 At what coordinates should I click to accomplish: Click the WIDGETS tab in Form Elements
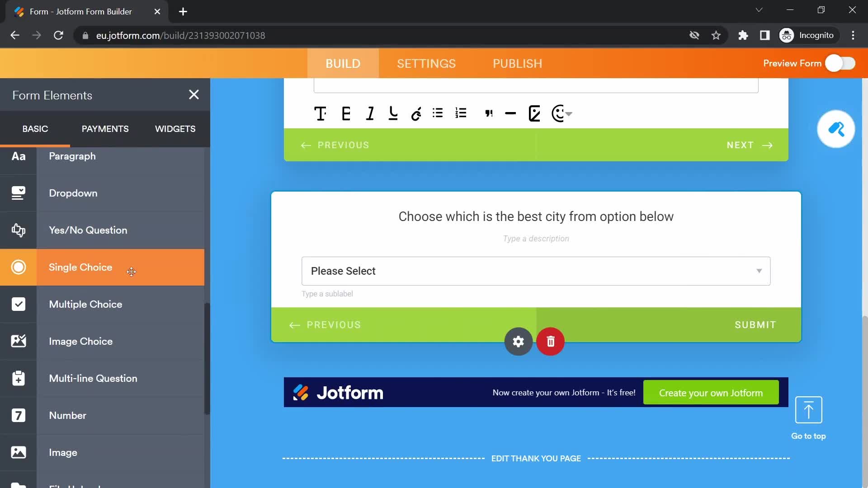coord(175,129)
